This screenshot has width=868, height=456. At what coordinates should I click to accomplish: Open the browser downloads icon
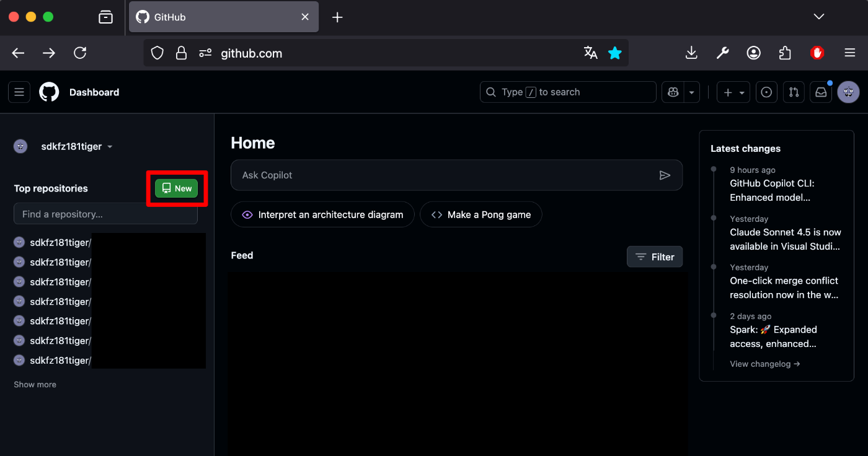(x=691, y=53)
